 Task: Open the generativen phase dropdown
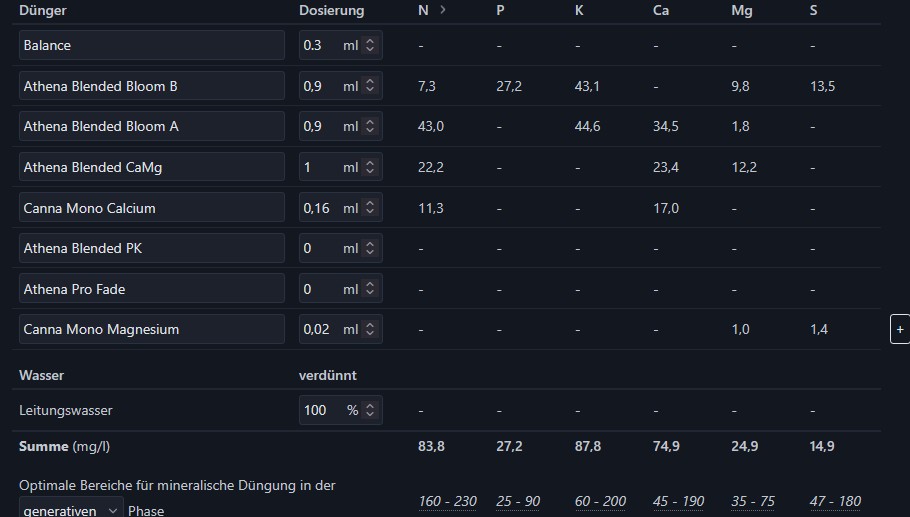pos(71,510)
